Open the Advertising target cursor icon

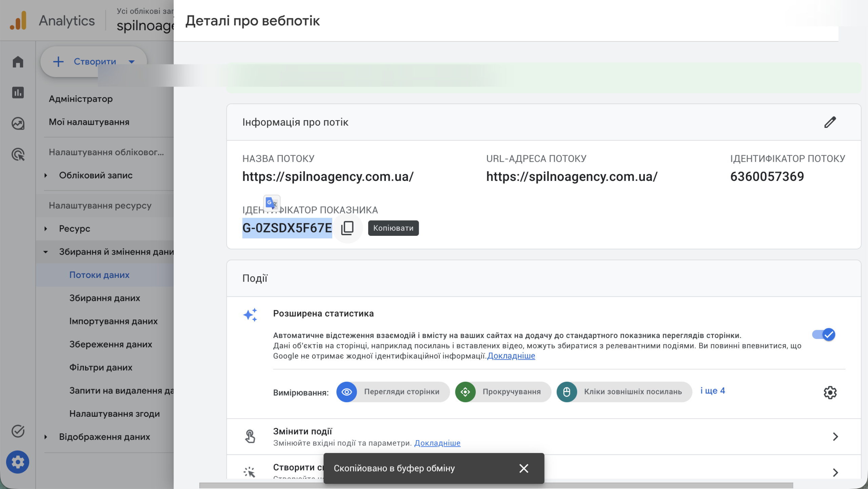coord(18,154)
